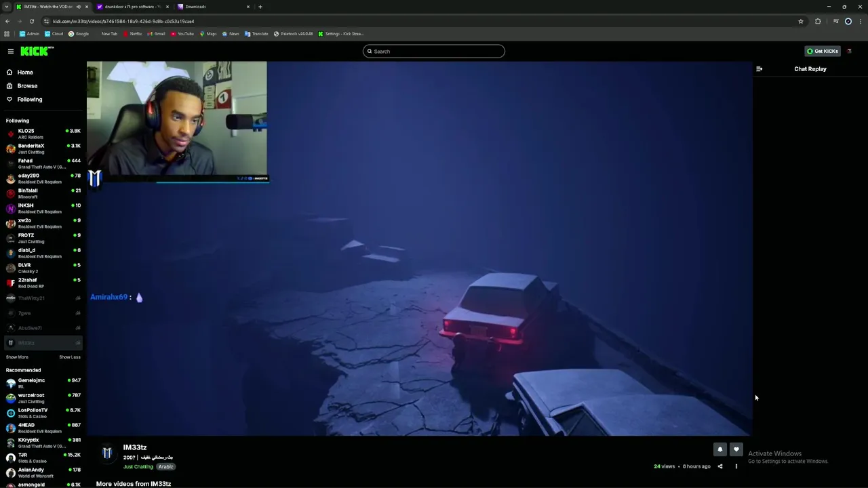Click the IM33tz channel name below video
The width and height of the screenshot is (868, 488).
pyautogui.click(x=135, y=447)
